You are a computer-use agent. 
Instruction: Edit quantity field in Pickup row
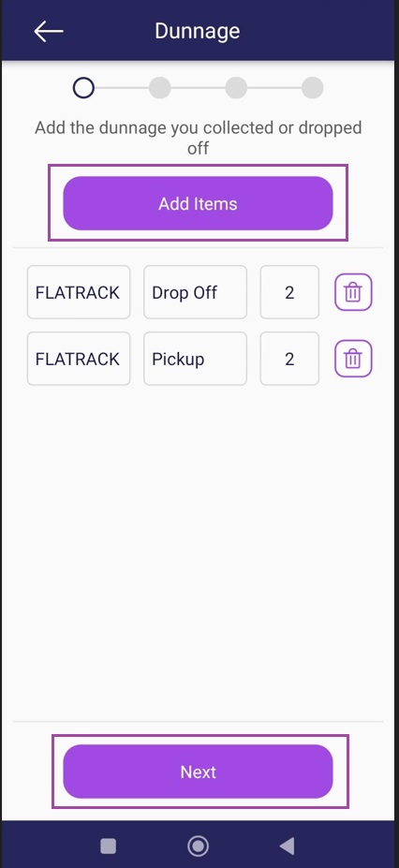(x=289, y=359)
